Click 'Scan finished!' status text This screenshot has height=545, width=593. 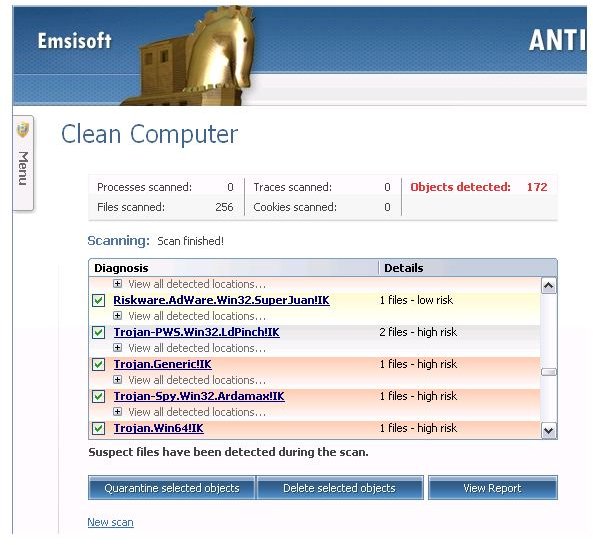pos(191,241)
